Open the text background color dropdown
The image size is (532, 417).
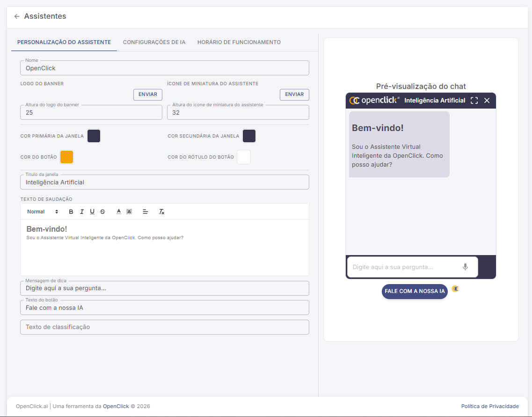click(x=129, y=212)
